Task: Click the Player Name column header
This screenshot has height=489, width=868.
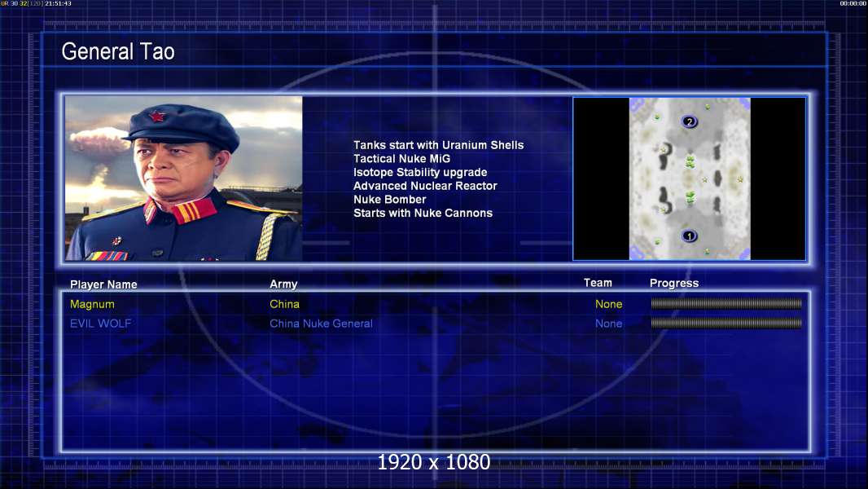Action: (x=103, y=284)
